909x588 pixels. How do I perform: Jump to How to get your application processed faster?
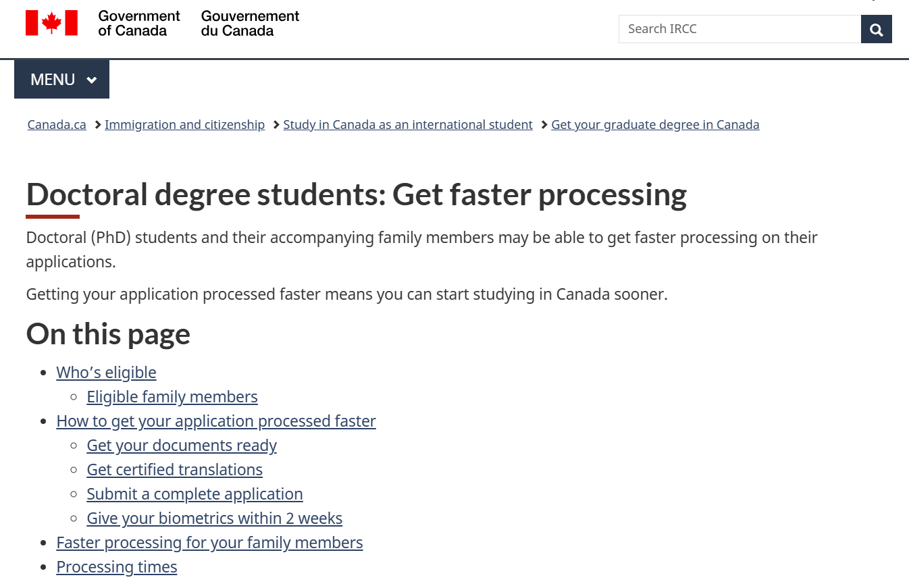(216, 421)
